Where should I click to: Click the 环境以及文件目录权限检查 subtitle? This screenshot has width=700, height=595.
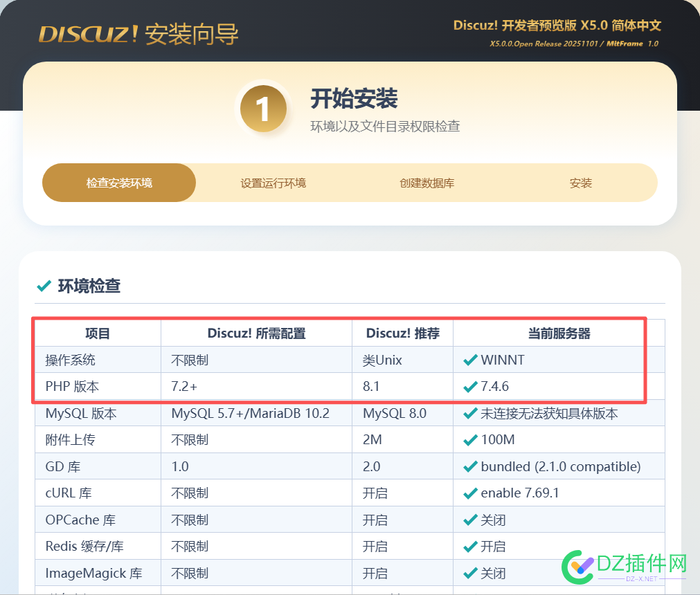(385, 126)
